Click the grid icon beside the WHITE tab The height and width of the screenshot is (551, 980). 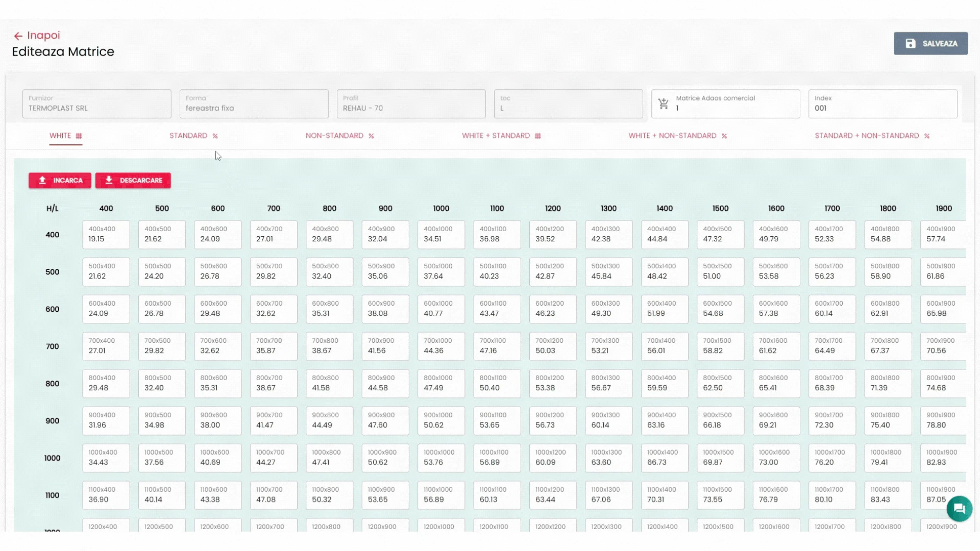tap(79, 136)
